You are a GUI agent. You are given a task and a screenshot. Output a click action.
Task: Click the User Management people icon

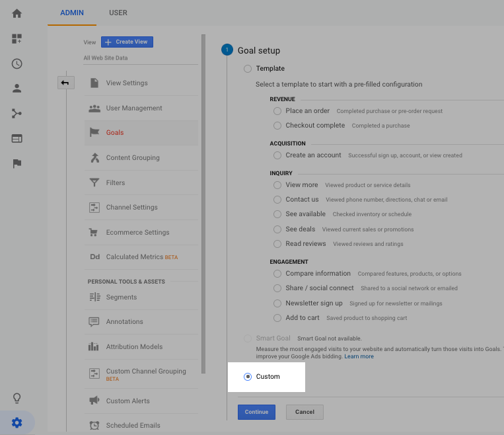94,108
